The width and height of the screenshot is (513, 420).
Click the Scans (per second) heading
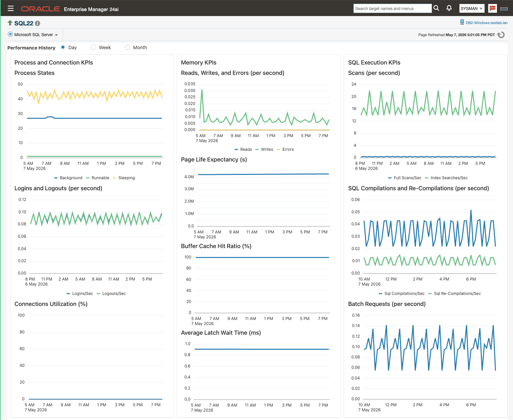(x=374, y=73)
